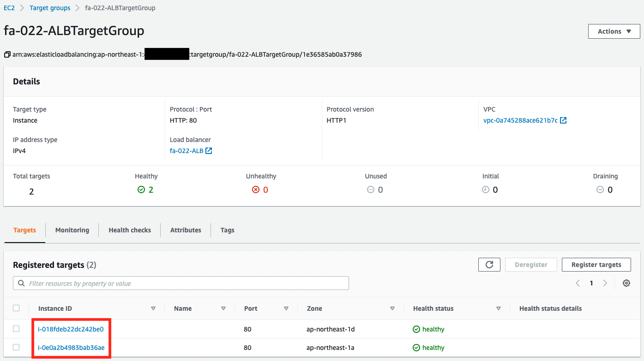This screenshot has width=644, height=361.
Task: Check the box for instance i-0e0a2b4983bab36ae
Action: click(x=16, y=347)
